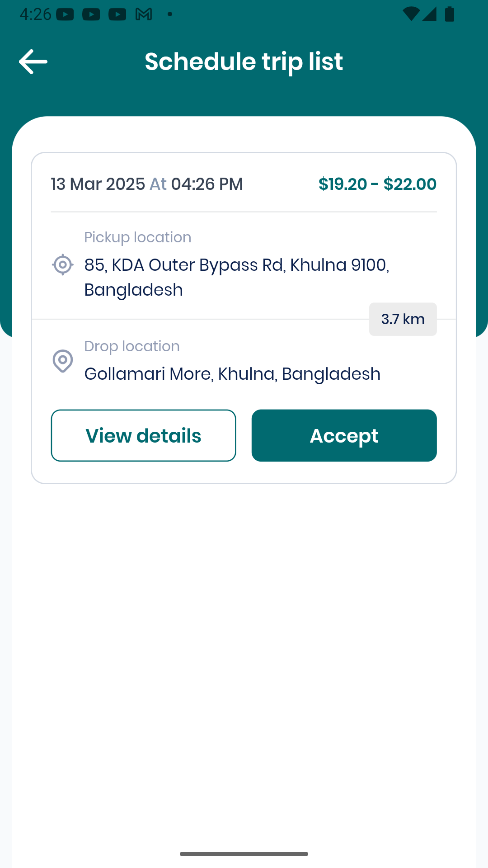Tap the back arrow icon
Image resolution: width=488 pixels, height=868 pixels.
(x=33, y=61)
